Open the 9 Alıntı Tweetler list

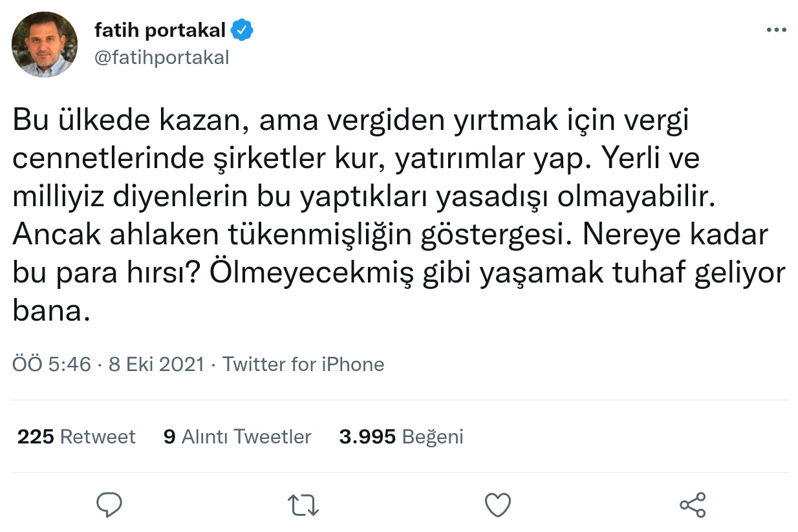(x=237, y=436)
